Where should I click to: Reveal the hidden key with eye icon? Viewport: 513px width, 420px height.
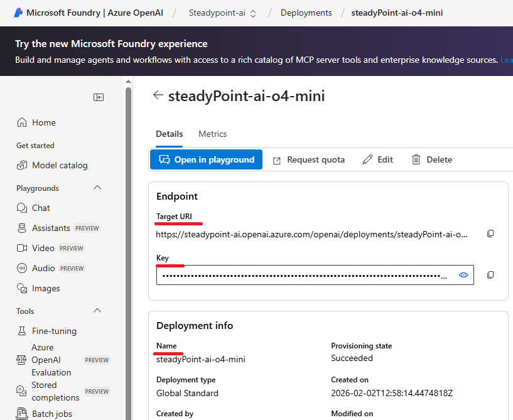coord(463,275)
